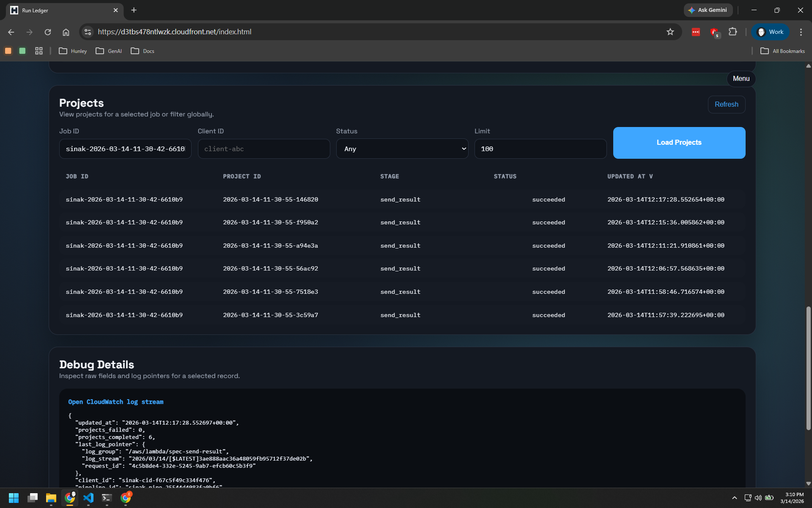Screen dimensions: 812x508
Task: Open the Terminal taskbar icon
Action: point(107,498)
